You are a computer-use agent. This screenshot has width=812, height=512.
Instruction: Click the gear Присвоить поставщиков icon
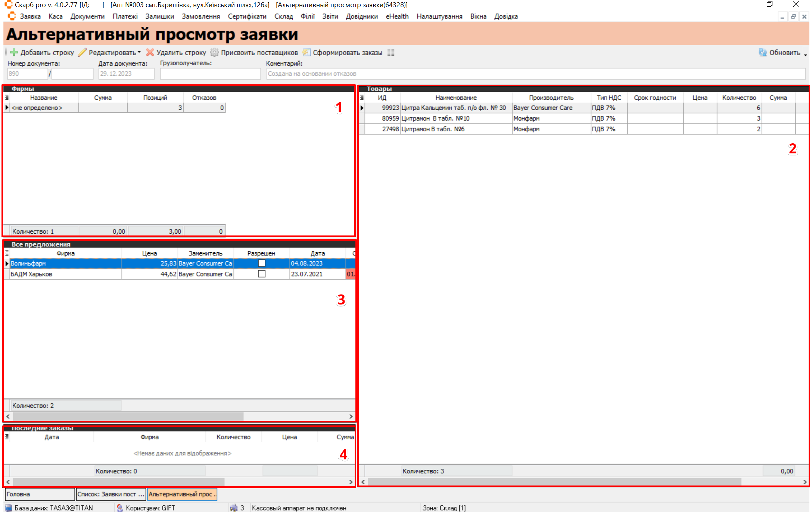tap(214, 53)
